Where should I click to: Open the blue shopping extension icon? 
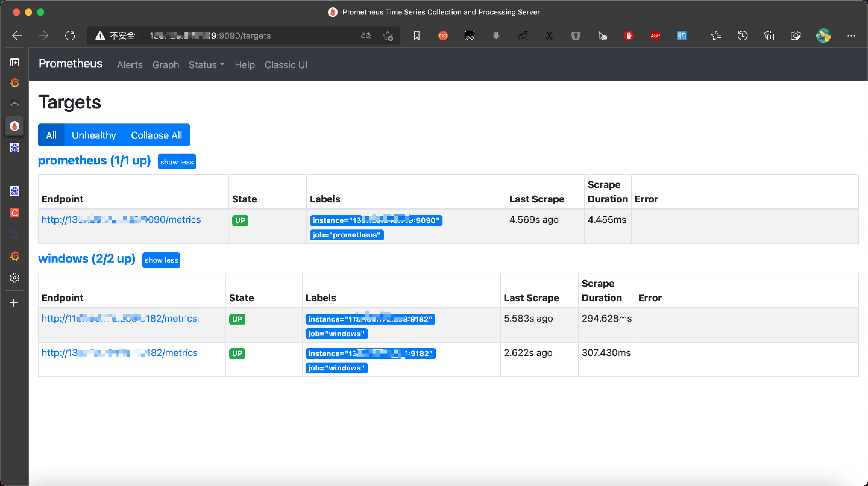point(682,36)
